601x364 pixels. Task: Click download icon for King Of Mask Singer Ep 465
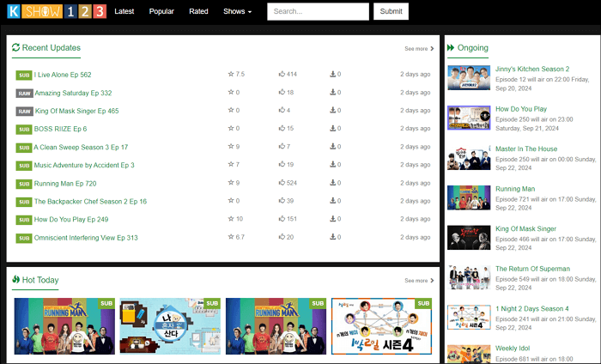(333, 110)
